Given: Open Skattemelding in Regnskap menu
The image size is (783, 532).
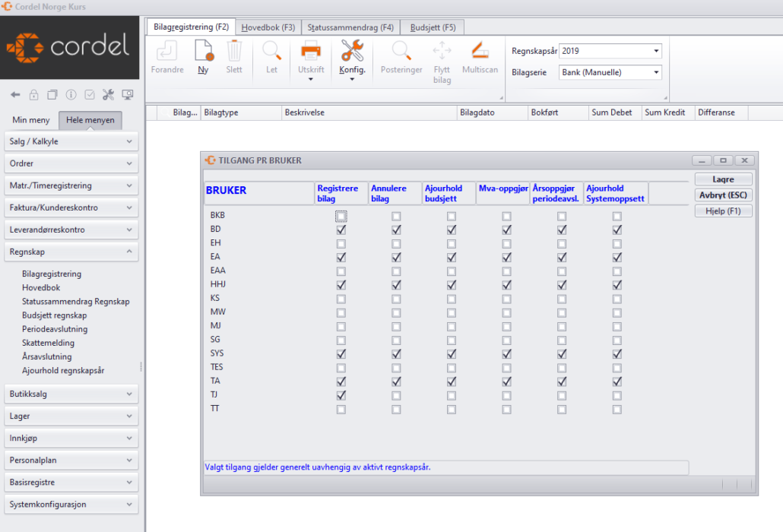Looking at the screenshot, I should 49,343.
